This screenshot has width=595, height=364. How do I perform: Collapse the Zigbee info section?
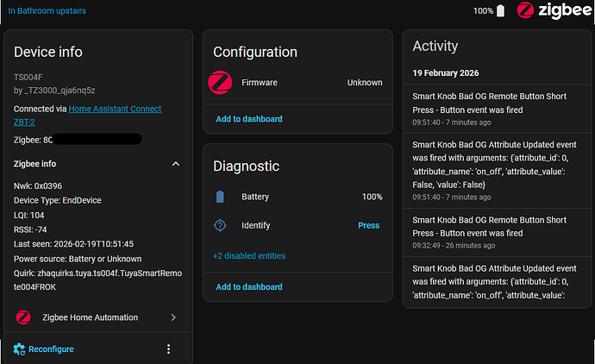[x=175, y=163]
